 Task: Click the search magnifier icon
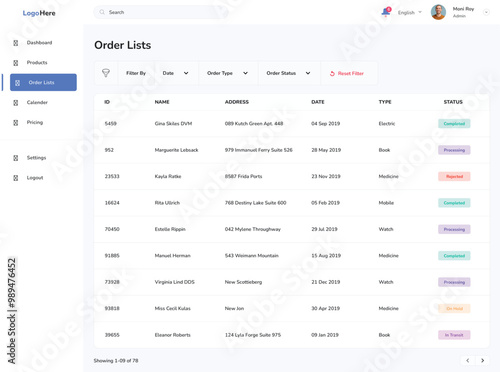pos(102,12)
